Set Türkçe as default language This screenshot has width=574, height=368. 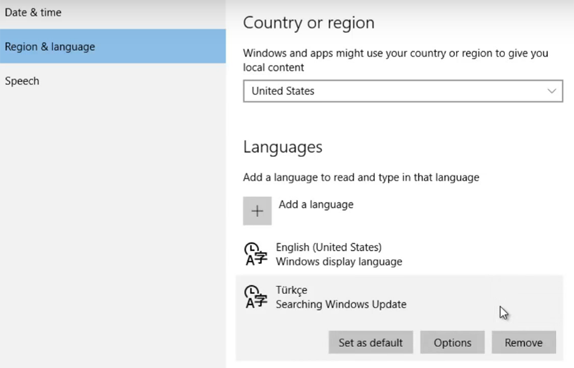tap(370, 342)
